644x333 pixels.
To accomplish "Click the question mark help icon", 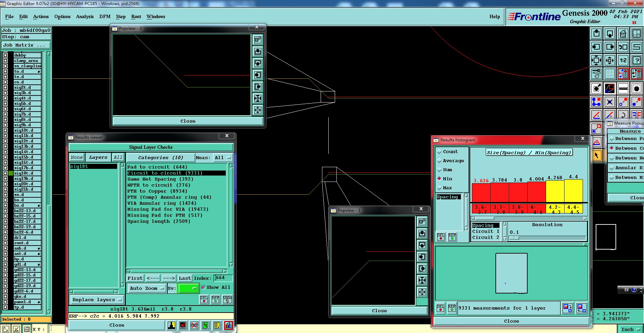I will [x=636, y=60].
